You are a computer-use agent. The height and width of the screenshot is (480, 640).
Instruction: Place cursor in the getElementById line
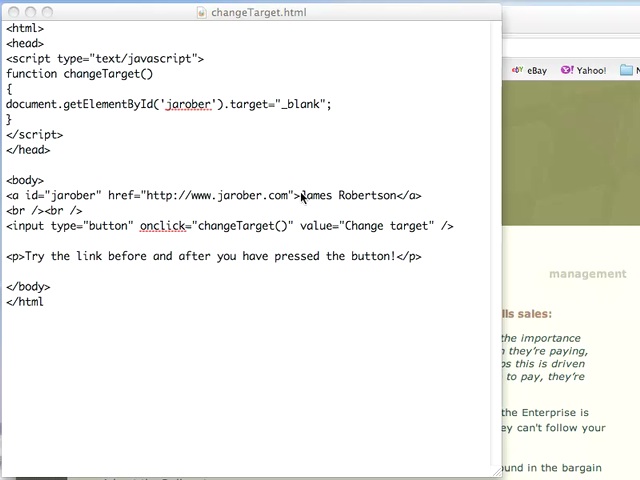coord(169,104)
